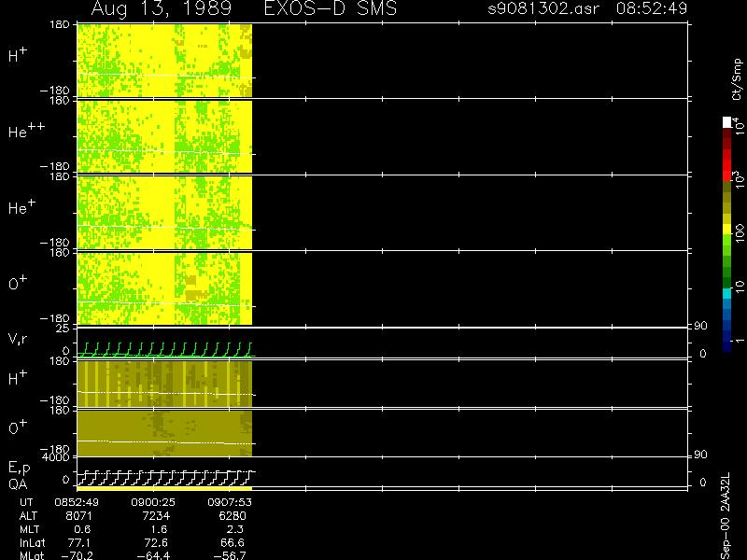Click the He+ panel label
The width and height of the screenshot is (747, 560).
point(21,206)
